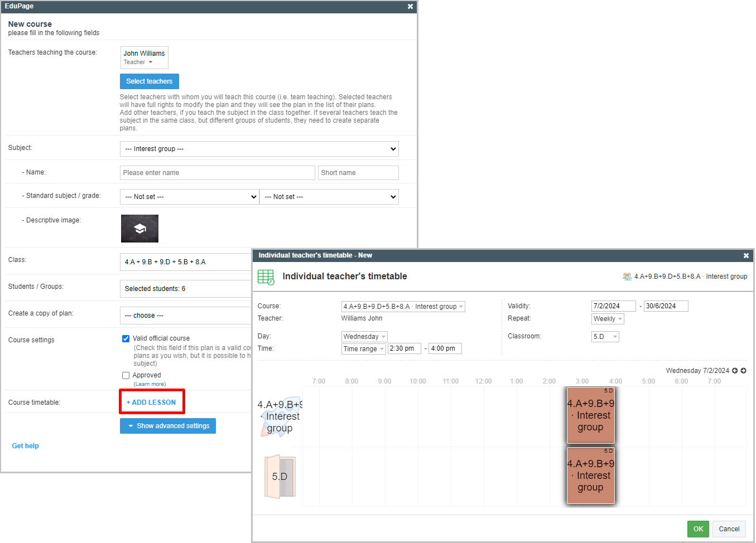Click the 5.D classroom door icon
756x543 pixels.
(280, 477)
